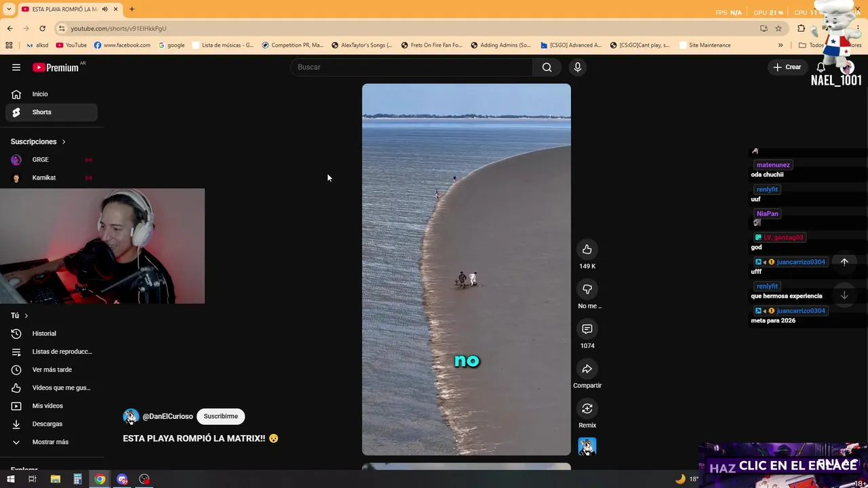Go to Inicio in sidebar
The image size is (868, 488).
click(52, 94)
